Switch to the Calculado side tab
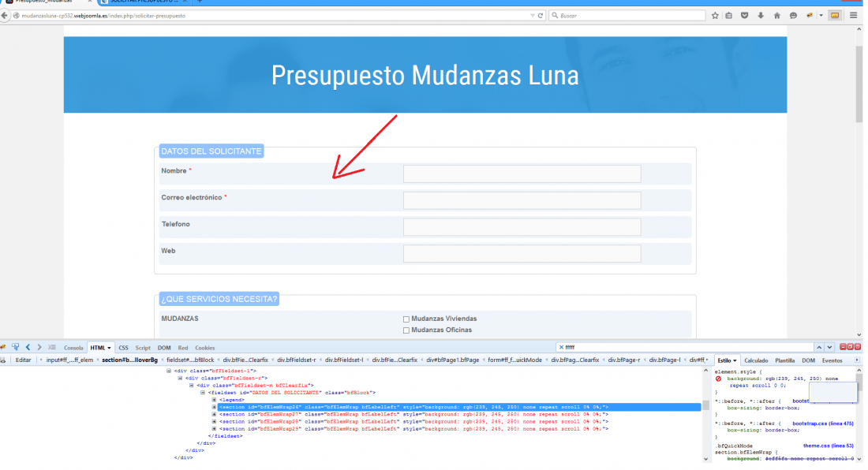Screen dimensions: 868x470 click(756, 360)
